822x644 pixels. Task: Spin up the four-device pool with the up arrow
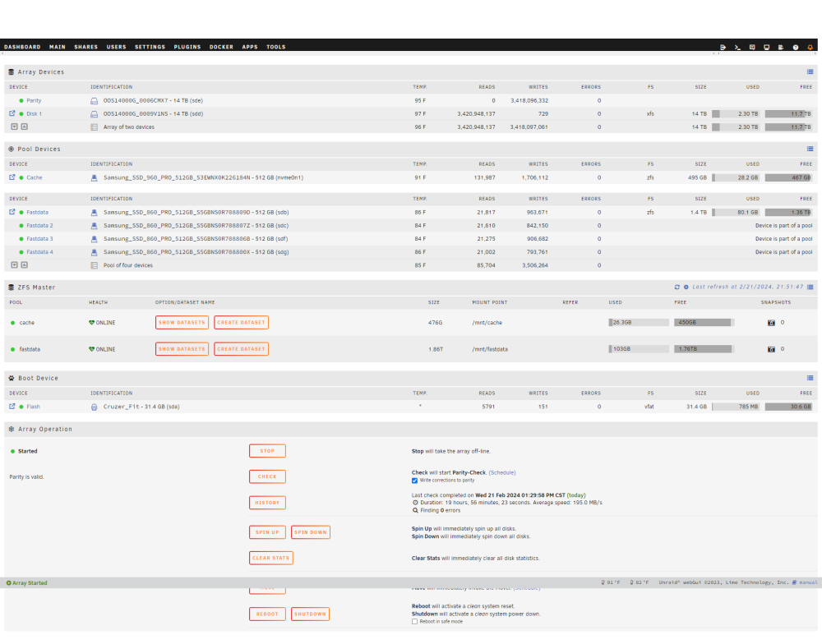[24, 265]
